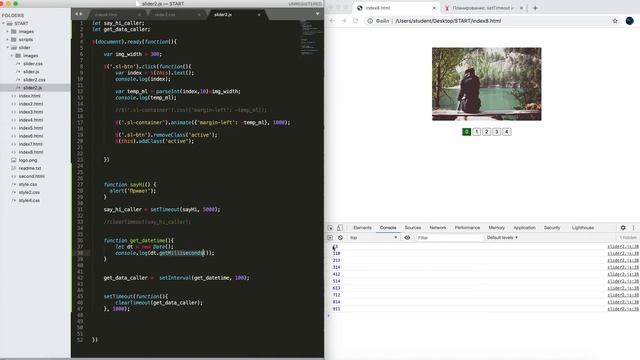The width and height of the screenshot is (640, 360).
Task: Select slider2.js in sidebar
Action: tap(32, 88)
